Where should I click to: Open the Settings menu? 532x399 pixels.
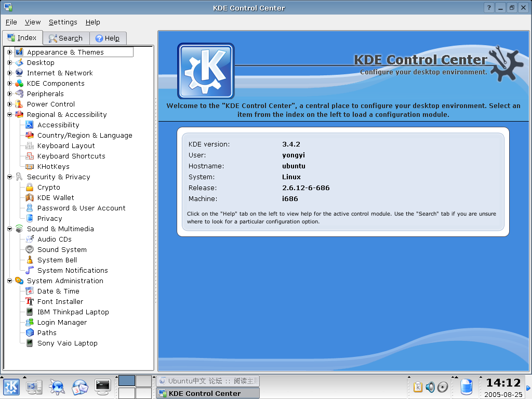pos(63,22)
